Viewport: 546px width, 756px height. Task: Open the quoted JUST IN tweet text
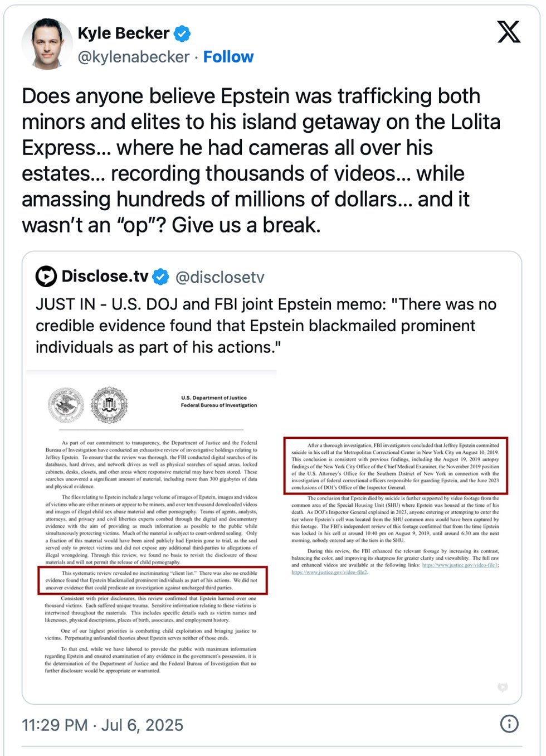pyautogui.click(x=266, y=326)
